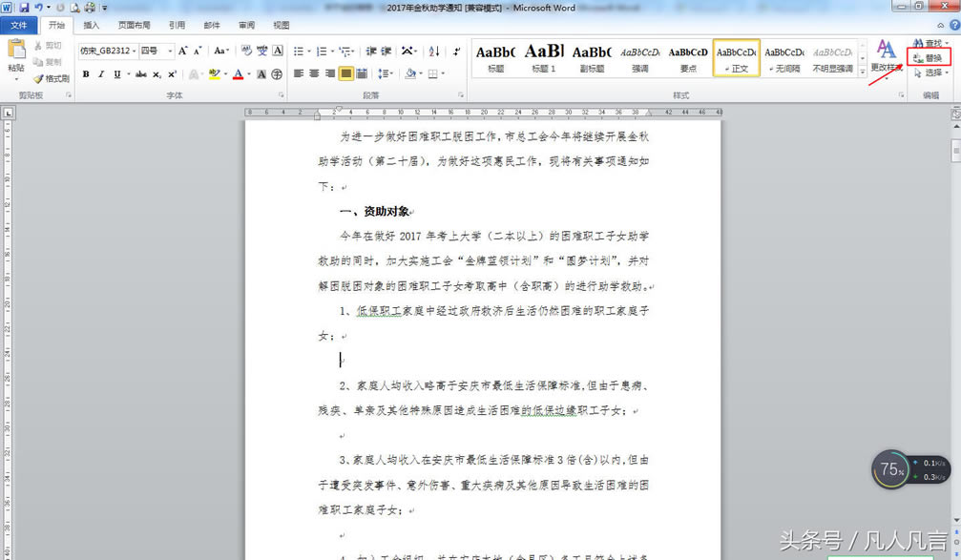Toggle justify paragraph alignment
Viewport: 961px width, 560px height.
[x=345, y=73]
